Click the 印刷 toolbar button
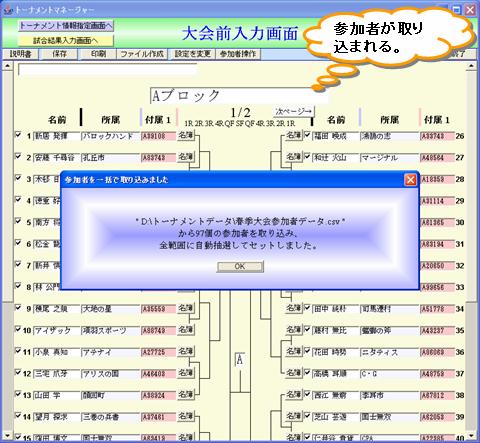The width and height of the screenshot is (480, 443). [x=98, y=54]
